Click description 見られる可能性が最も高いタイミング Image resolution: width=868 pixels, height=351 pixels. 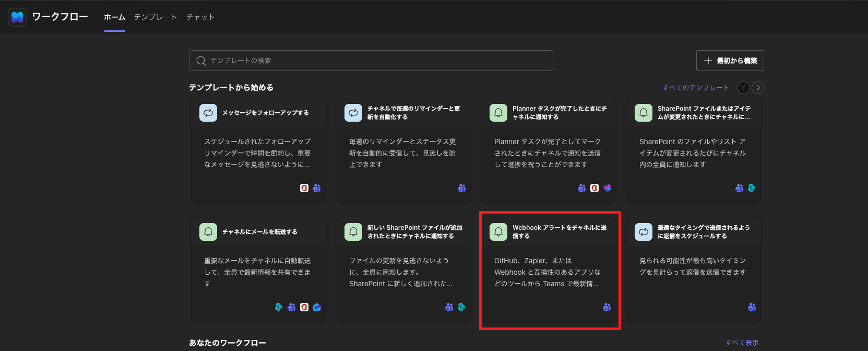(x=693, y=266)
